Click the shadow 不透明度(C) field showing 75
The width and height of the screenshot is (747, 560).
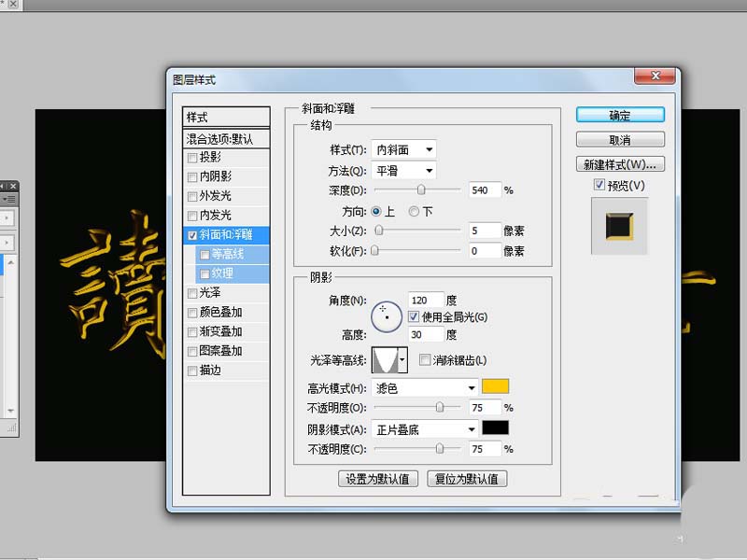pos(485,449)
